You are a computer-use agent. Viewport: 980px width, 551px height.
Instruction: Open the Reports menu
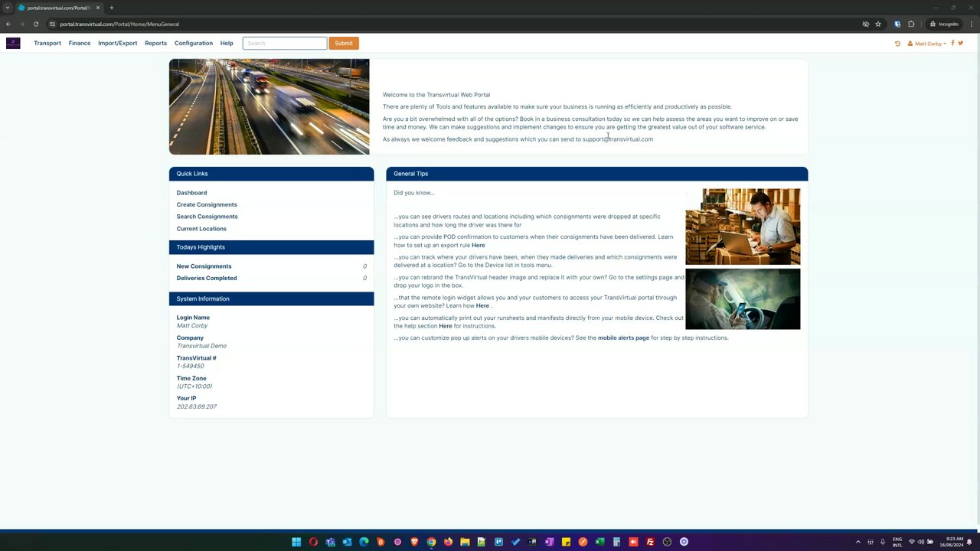click(x=155, y=44)
